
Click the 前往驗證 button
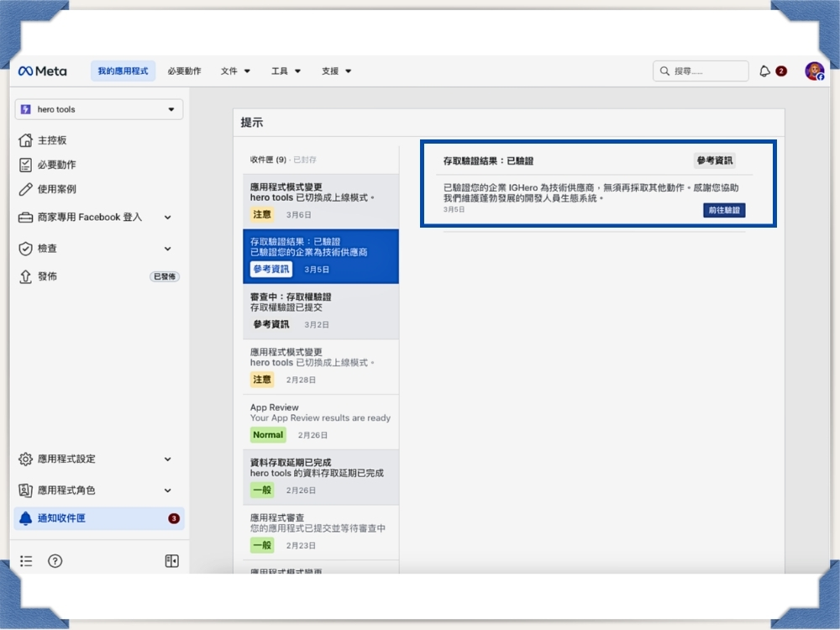[723, 211]
